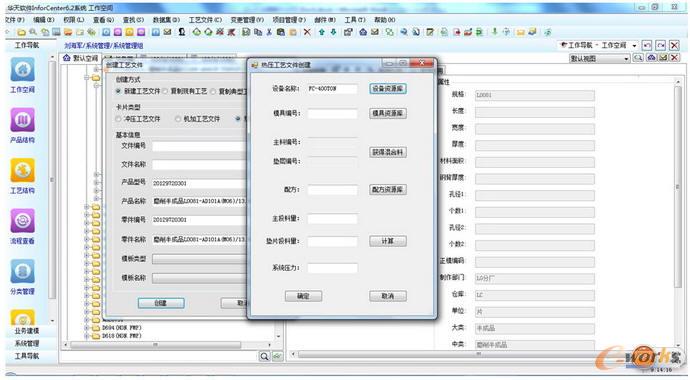Open the 流程查看 sidebar icon

coord(22,221)
